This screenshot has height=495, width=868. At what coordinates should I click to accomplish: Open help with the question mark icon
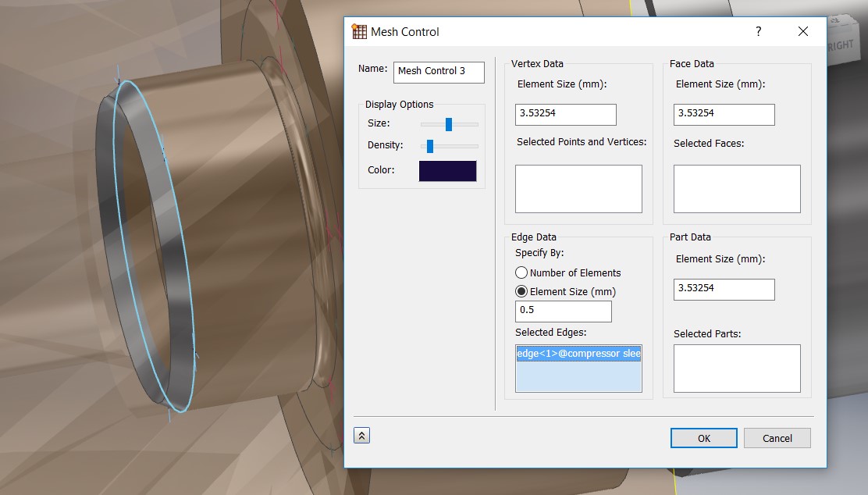(758, 31)
